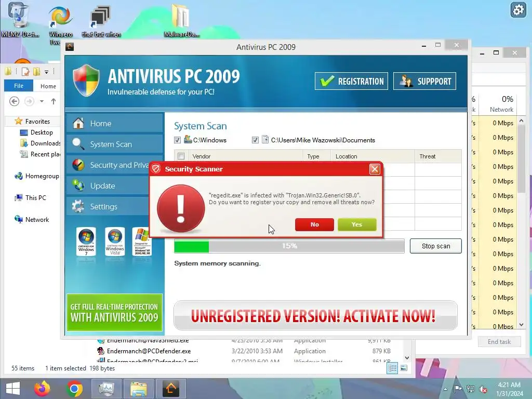The image size is (532, 399).
Task: Click the Up arrow in File Explorer
Action: (x=54, y=101)
